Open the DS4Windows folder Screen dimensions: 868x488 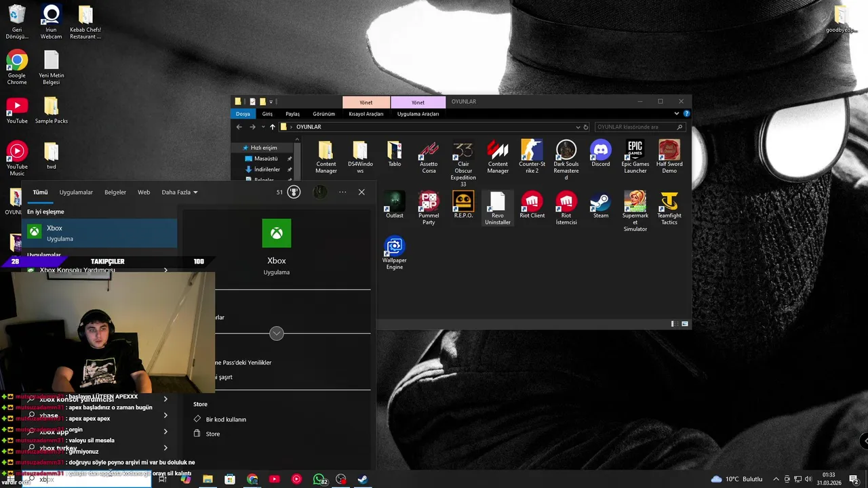click(x=360, y=158)
